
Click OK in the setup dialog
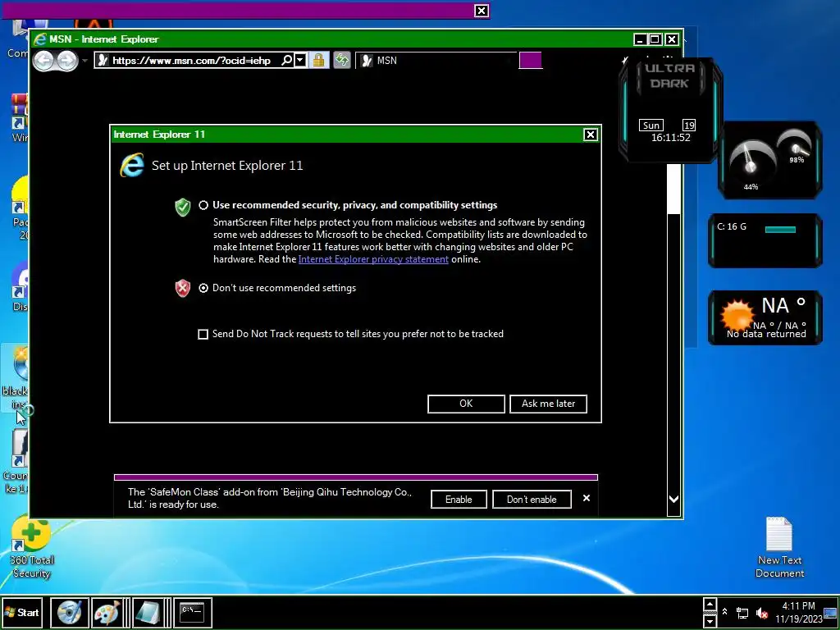(x=466, y=404)
